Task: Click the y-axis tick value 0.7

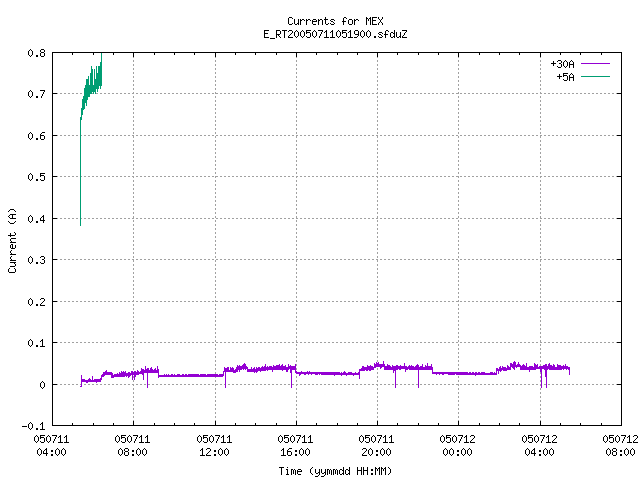Action: (x=36, y=94)
